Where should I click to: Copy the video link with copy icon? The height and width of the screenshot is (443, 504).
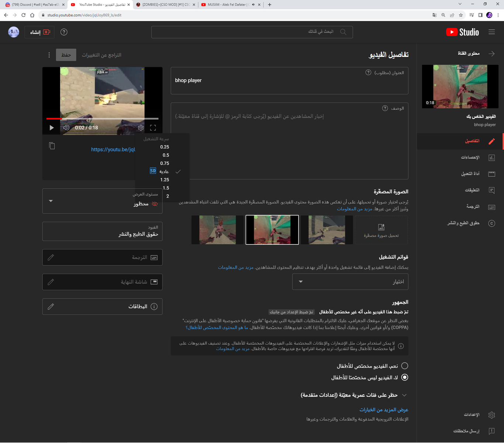click(x=52, y=146)
